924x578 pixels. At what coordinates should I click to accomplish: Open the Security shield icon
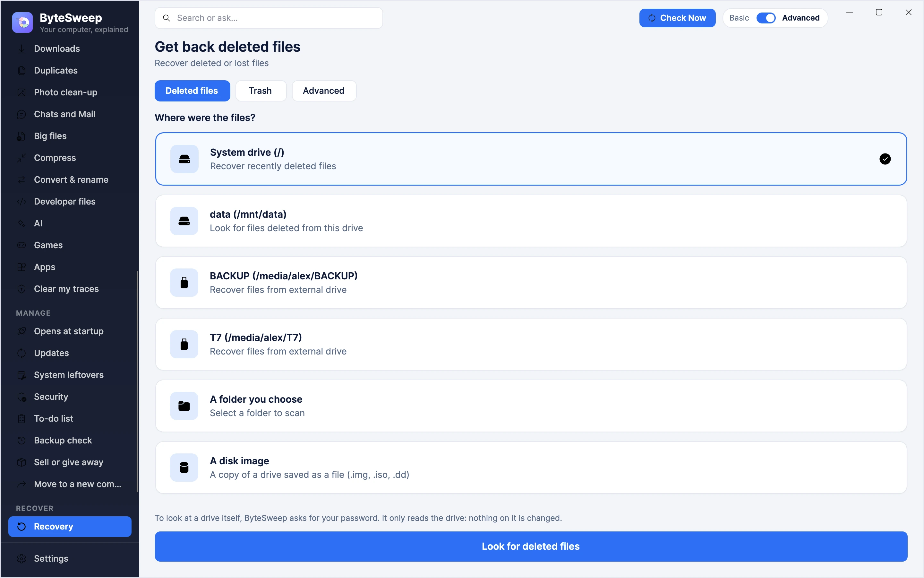point(22,397)
